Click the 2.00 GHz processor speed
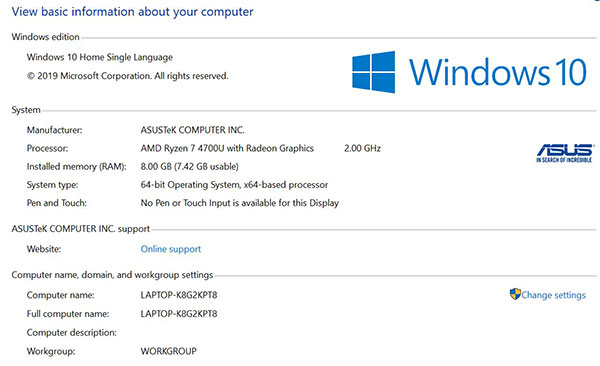This screenshot has width=600, height=366. [x=362, y=148]
